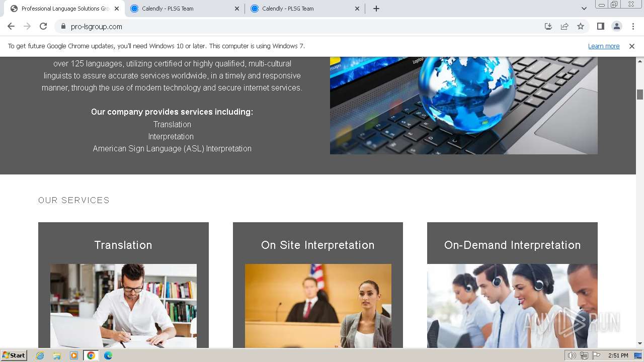The image size is (644, 362).
Task: Launch Microsoft Edge from the taskbar
Action: coord(108,355)
